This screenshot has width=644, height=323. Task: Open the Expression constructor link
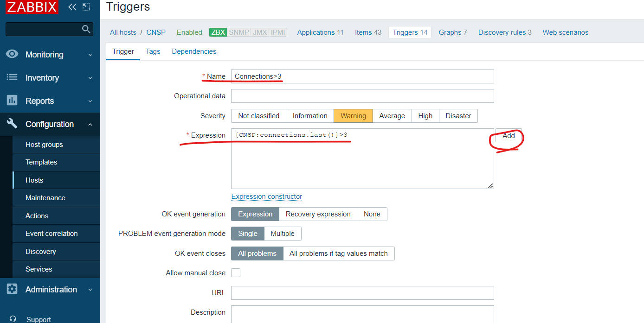pos(267,196)
